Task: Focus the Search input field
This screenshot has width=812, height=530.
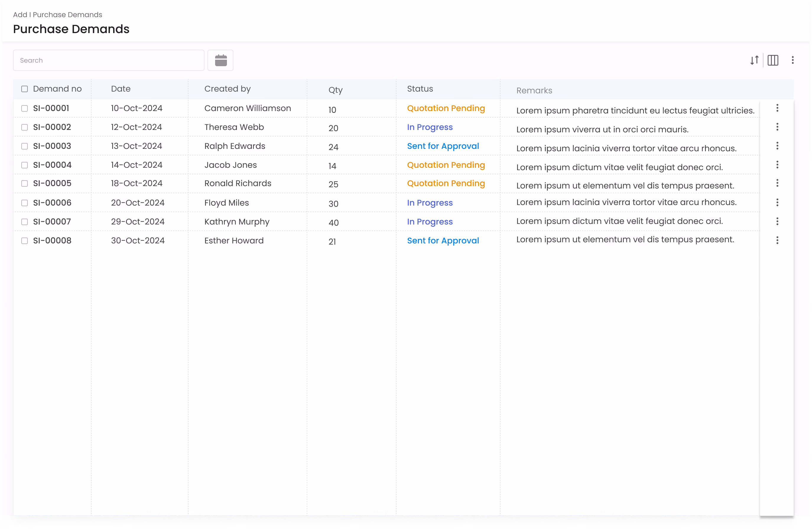Action: (108, 60)
